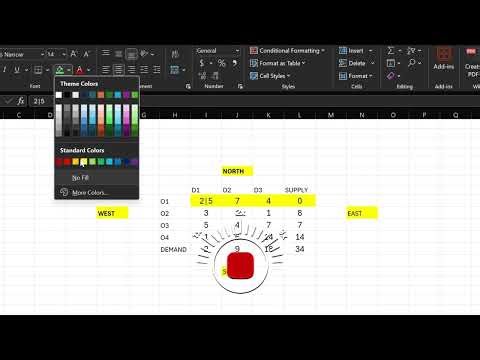Decrease font size with small A icon
Screen dimensions: 480x360
coord(86,54)
